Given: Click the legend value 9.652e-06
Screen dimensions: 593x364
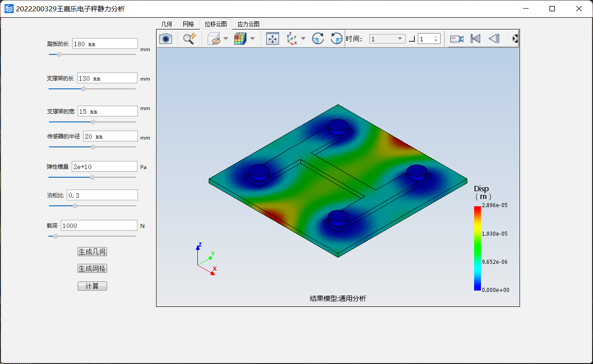Looking at the screenshot, I should [x=495, y=262].
